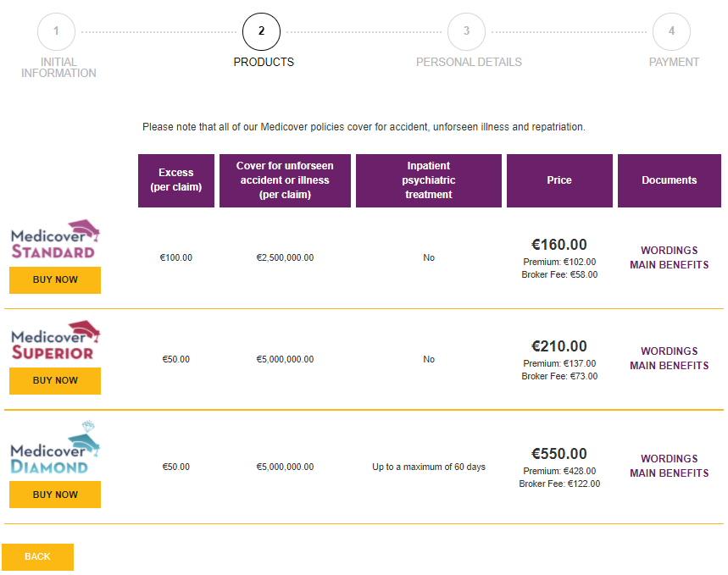Open Main Benefits for Diamond plan
Viewport: 728px width, 575px height.
(670, 473)
